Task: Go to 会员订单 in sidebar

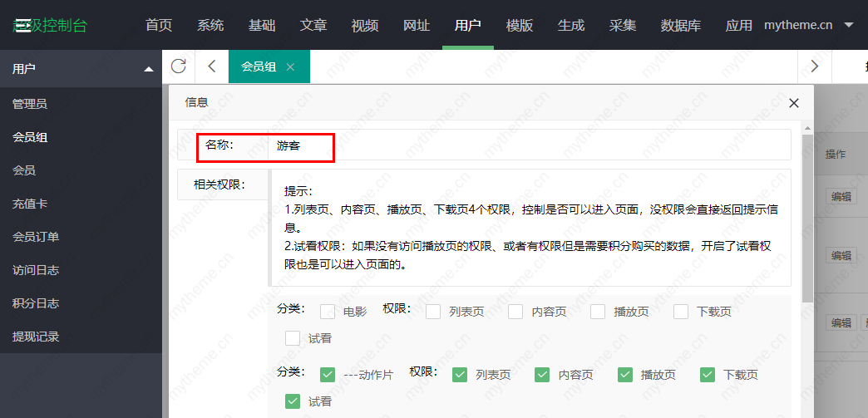Action: click(x=36, y=237)
